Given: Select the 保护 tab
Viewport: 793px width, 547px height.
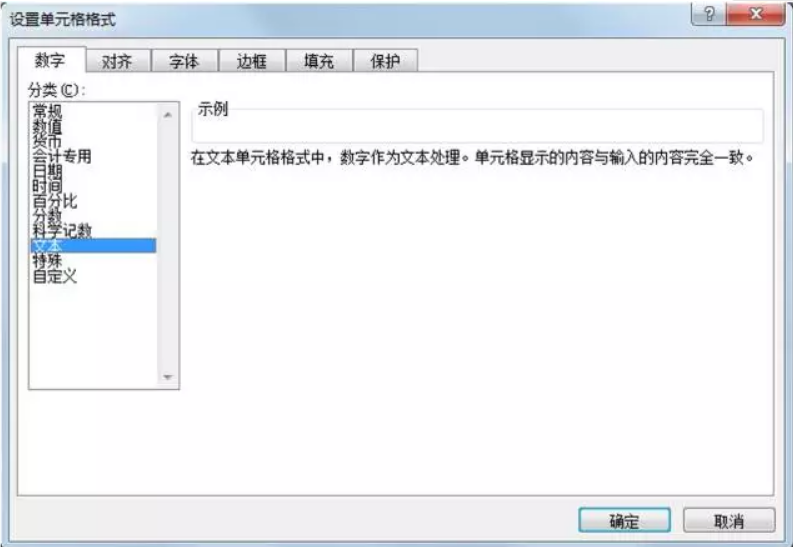Looking at the screenshot, I should pyautogui.click(x=385, y=61).
